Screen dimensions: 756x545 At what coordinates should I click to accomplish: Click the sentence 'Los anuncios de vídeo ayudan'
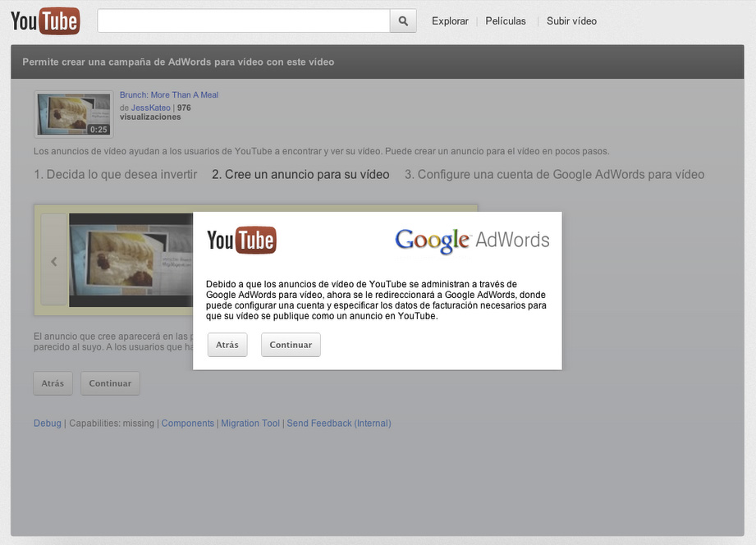point(322,152)
